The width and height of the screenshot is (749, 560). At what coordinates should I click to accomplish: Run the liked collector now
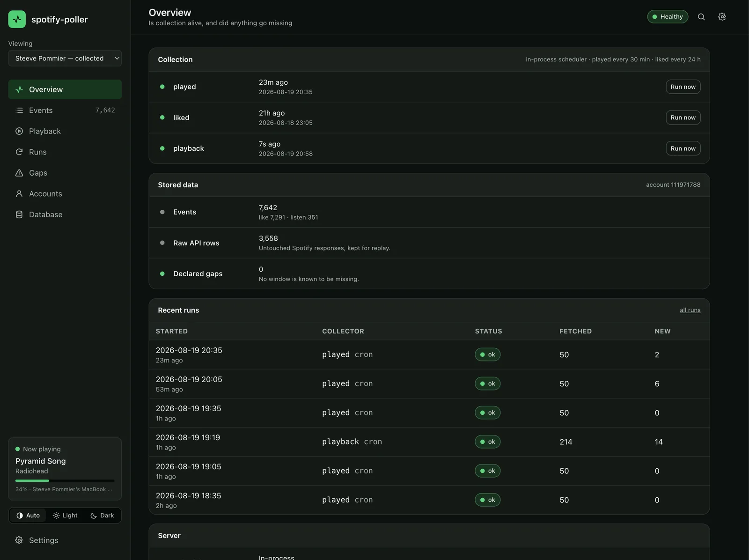tap(683, 118)
